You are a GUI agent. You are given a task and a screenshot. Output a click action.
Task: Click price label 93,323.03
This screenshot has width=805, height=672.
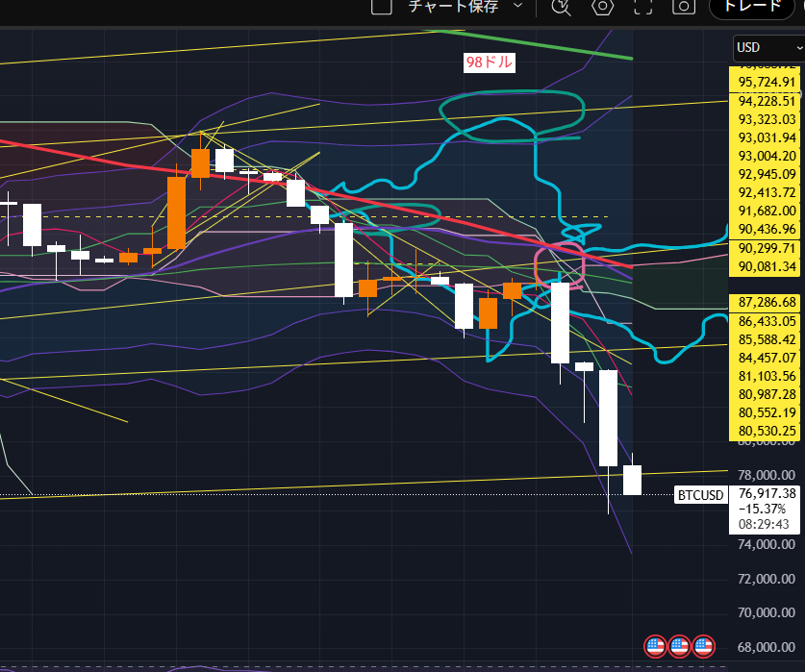766,119
